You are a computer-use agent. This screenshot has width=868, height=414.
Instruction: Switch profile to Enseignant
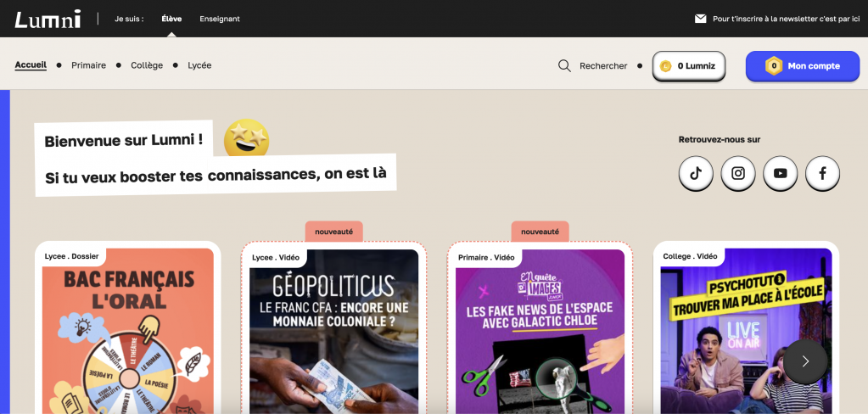220,19
